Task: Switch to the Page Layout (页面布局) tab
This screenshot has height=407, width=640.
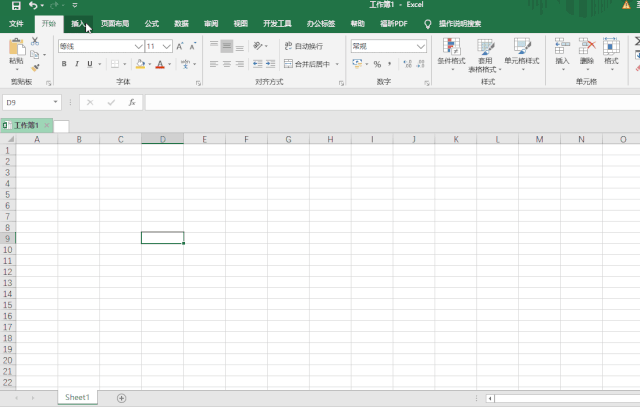Action: [x=115, y=24]
